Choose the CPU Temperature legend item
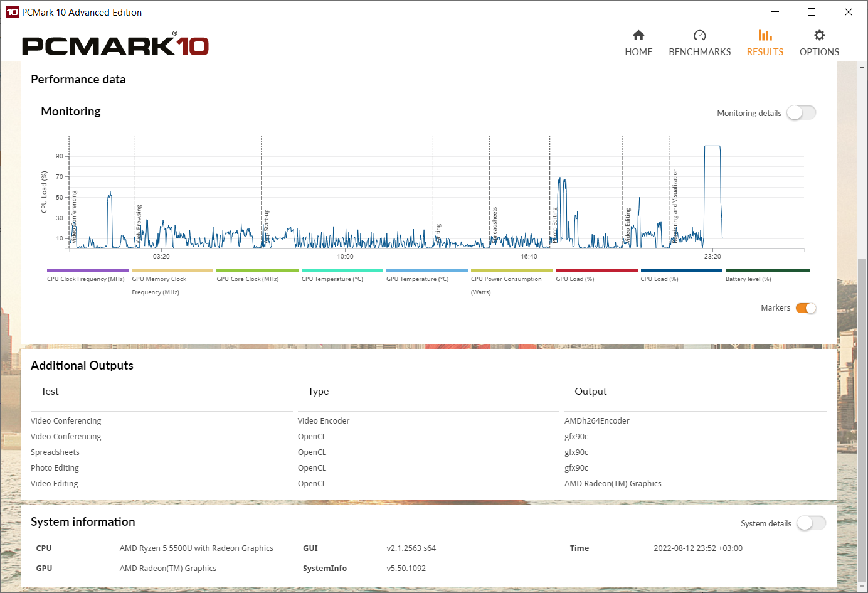The height and width of the screenshot is (593, 868). (342, 271)
